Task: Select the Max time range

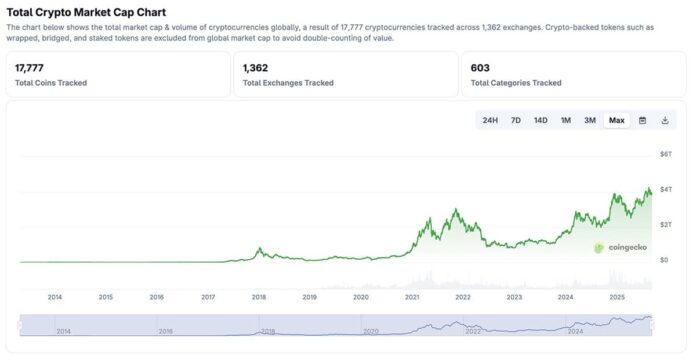Action: (x=617, y=120)
